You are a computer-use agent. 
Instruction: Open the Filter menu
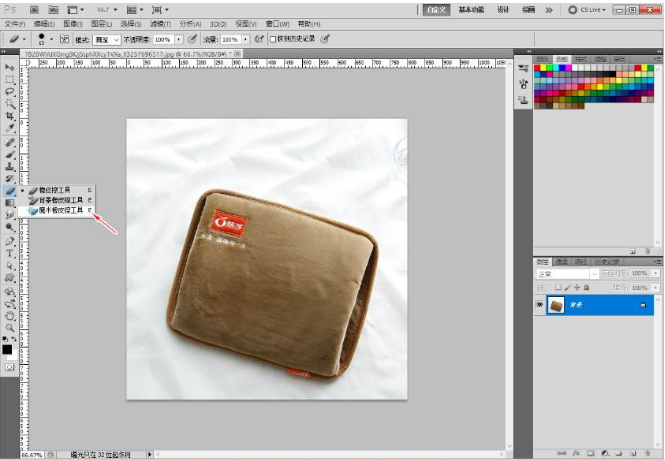[160, 24]
